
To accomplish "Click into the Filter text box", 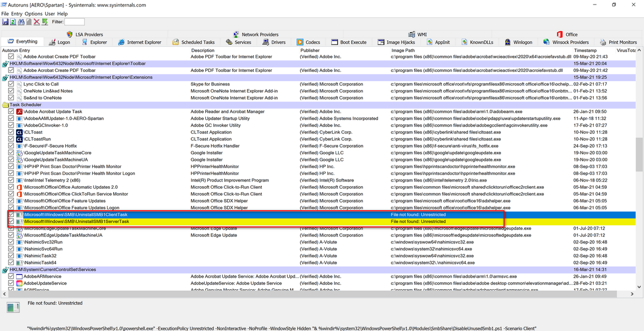I will [x=74, y=22].
